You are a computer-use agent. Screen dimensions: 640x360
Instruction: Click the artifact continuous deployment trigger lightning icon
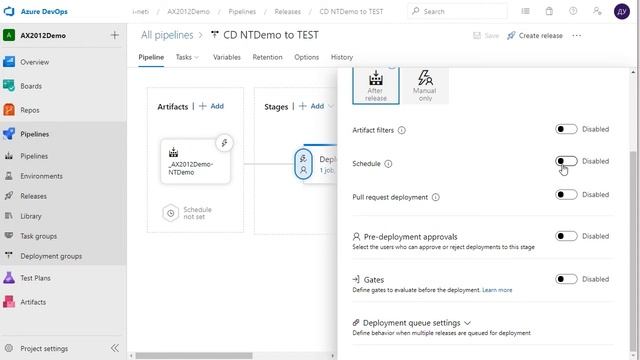click(x=224, y=143)
